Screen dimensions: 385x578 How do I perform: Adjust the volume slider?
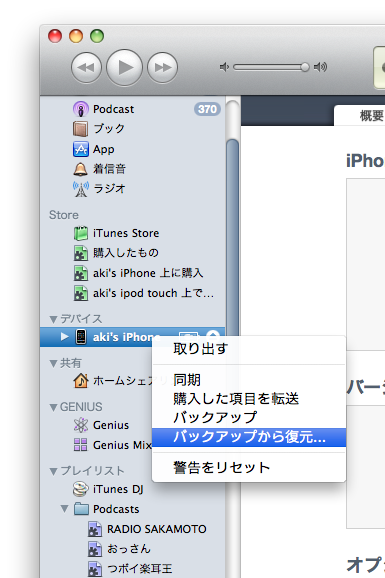click(x=271, y=67)
